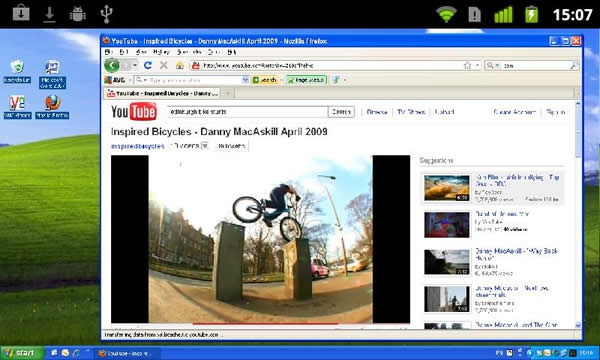
Task: Tap the battery charging icon
Action: point(532,15)
